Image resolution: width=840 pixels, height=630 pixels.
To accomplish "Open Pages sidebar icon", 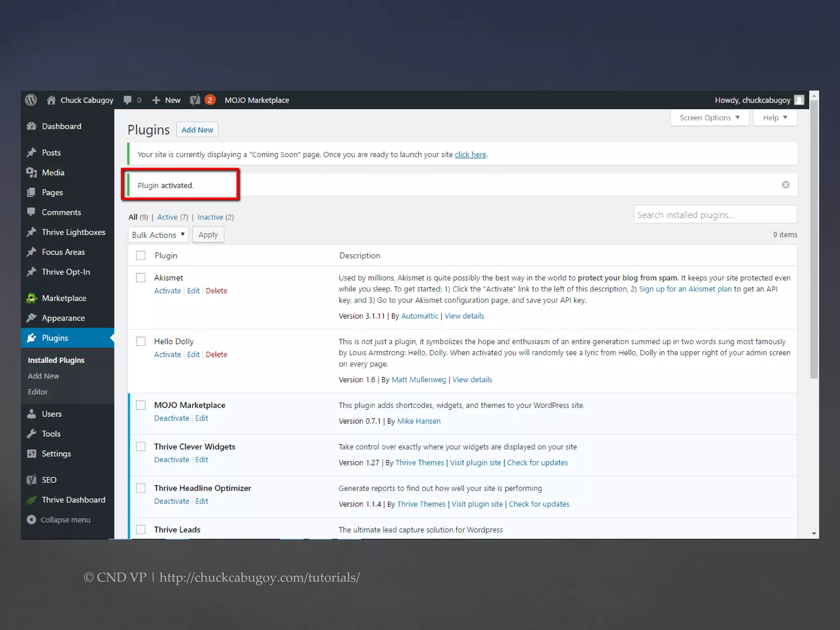I will click(32, 192).
